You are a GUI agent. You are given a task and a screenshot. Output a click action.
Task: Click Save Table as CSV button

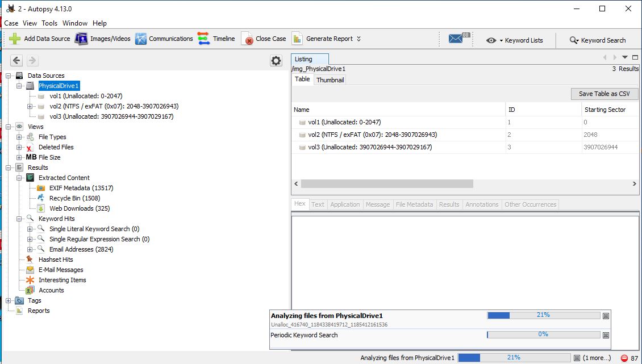605,94
